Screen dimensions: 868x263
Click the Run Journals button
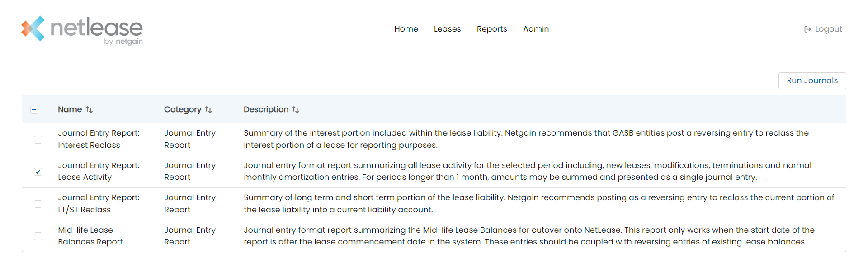click(812, 80)
